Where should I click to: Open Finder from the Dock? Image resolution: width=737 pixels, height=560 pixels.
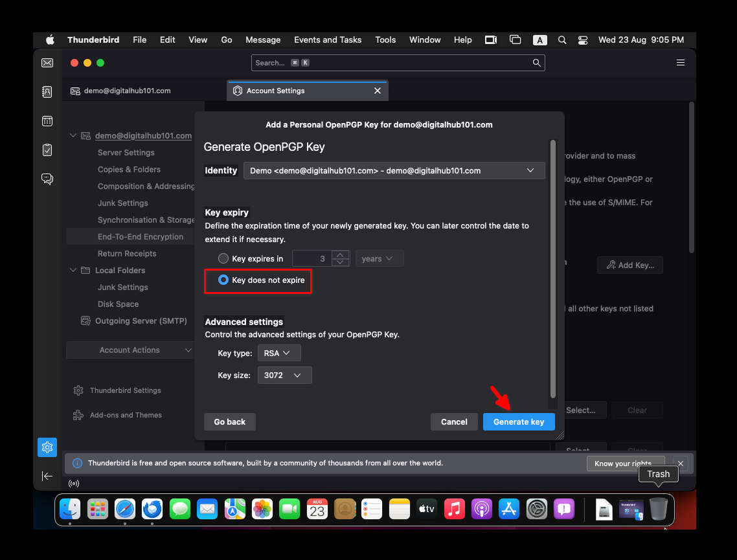click(x=70, y=509)
